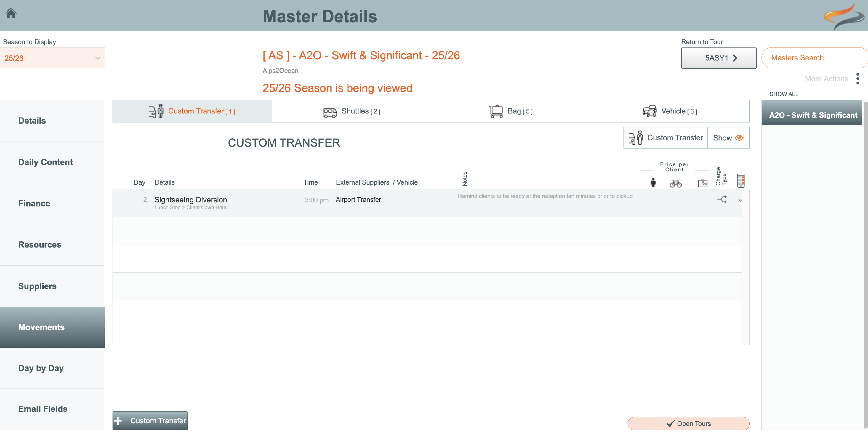Open the 5ASY1 Return to Tour button
The image size is (868, 434).
point(718,58)
